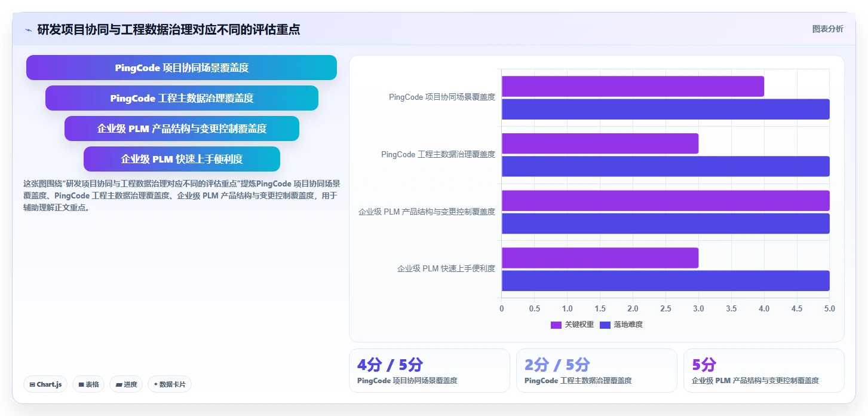Click the 2分 / 5分 data card
868x416 pixels.
597,371
